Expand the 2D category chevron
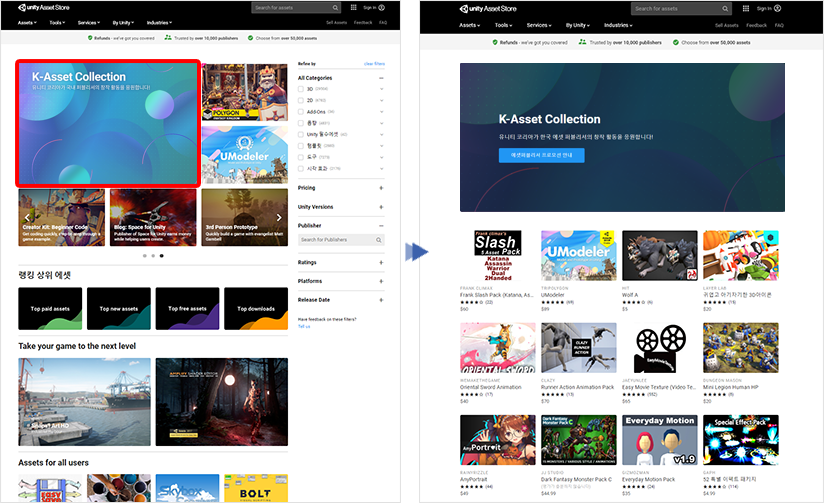Image resolution: width=824 pixels, height=503 pixels. tap(382, 100)
